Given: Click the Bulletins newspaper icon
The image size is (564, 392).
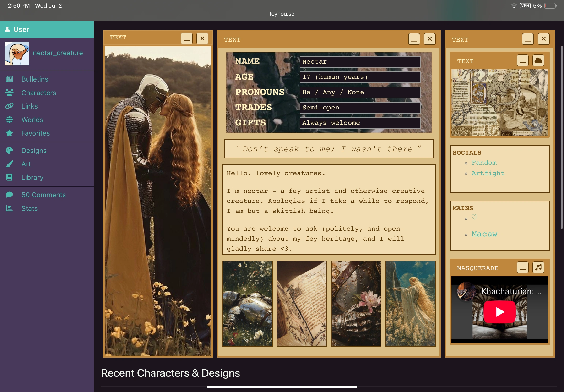Looking at the screenshot, I should click(x=9, y=79).
